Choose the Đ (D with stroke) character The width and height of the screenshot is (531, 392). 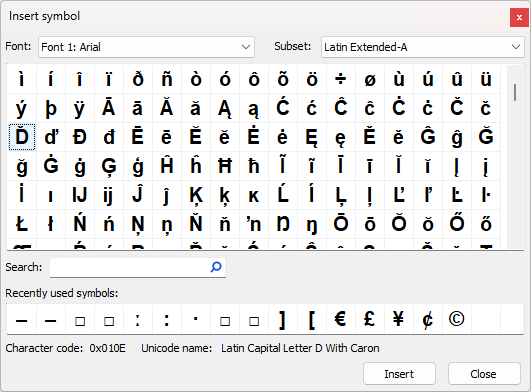(x=80, y=137)
